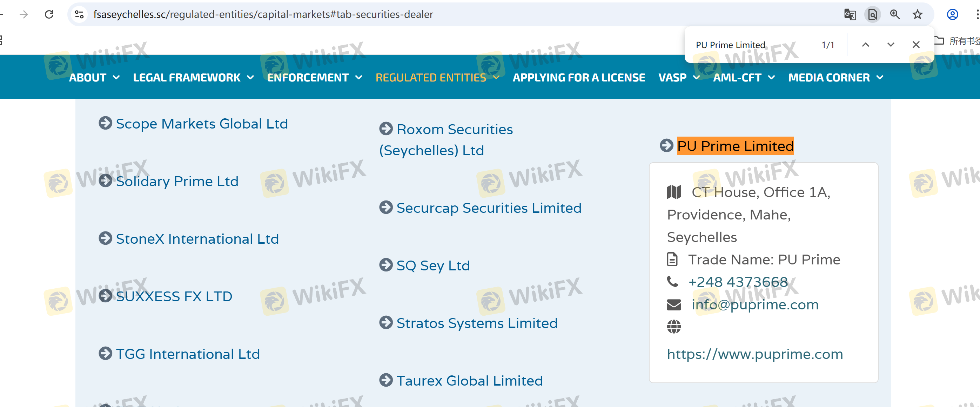The image size is (980, 407).
Task: Bookmark this page with the star icon
Action: tap(917, 14)
